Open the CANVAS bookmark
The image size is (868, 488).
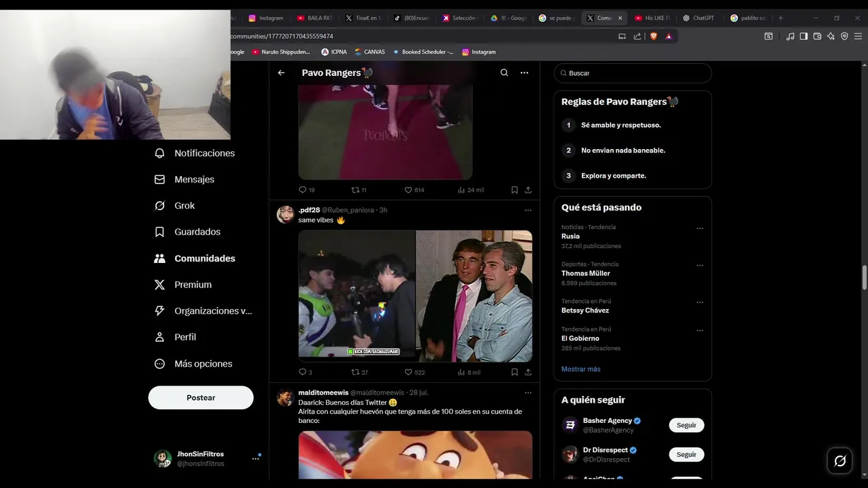pyautogui.click(x=370, y=52)
